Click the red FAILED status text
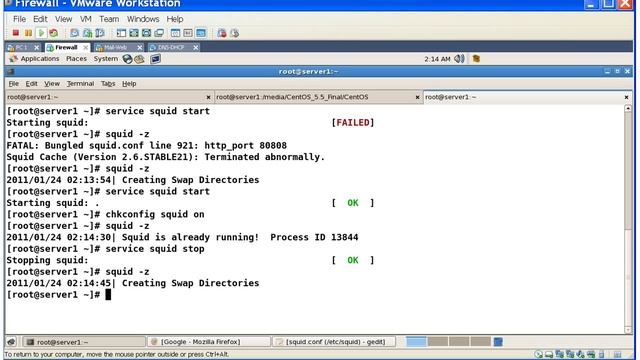The height and width of the screenshot is (360, 640). 353,123
